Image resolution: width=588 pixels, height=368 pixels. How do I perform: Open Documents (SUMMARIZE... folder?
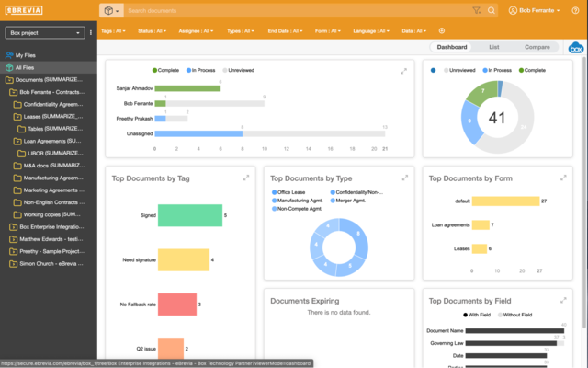pos(49,80)
